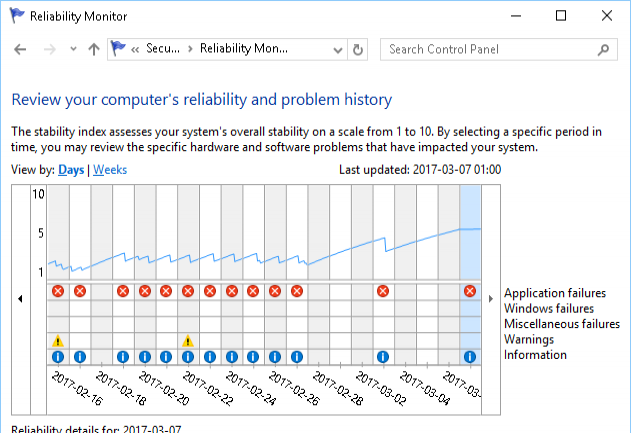Focus the Search Control Panel field
This screenshot has width=631, height=433.
coord(499,49)
